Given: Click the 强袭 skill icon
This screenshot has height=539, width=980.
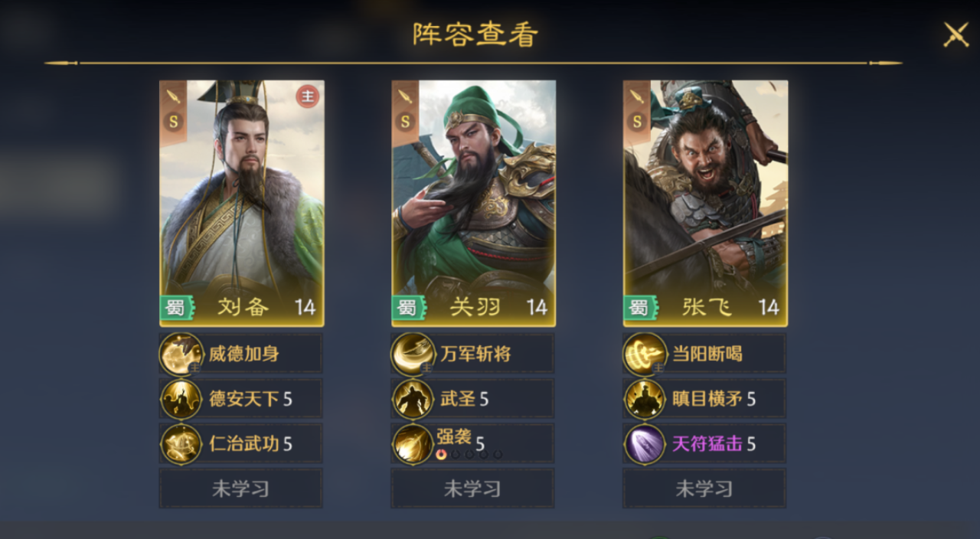Looking at the screenshot, I should point(413,444).
